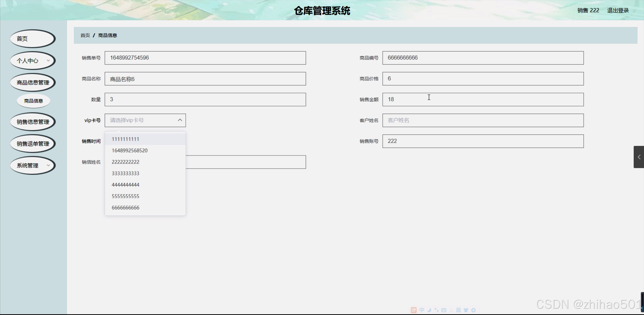The height and width of the screenshot is (315, 644).
Task: Pick vip card 6666666666 option
Action: point(125,208)
